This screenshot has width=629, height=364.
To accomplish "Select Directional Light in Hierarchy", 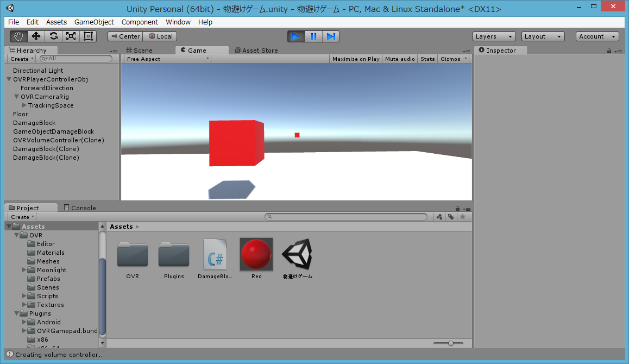I will pyautogui.click(x=38, y=71).
